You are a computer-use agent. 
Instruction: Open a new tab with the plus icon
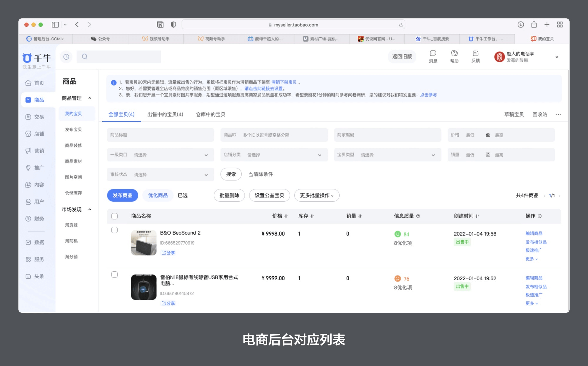547,25
